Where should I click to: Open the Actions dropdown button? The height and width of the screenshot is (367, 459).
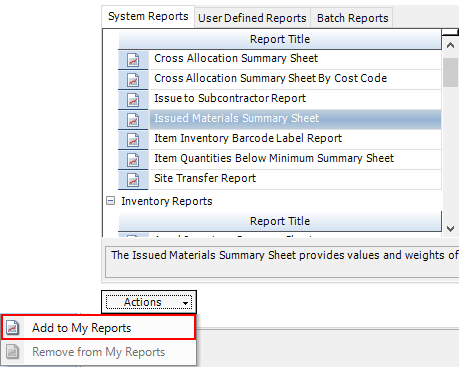tap(149, 302)
